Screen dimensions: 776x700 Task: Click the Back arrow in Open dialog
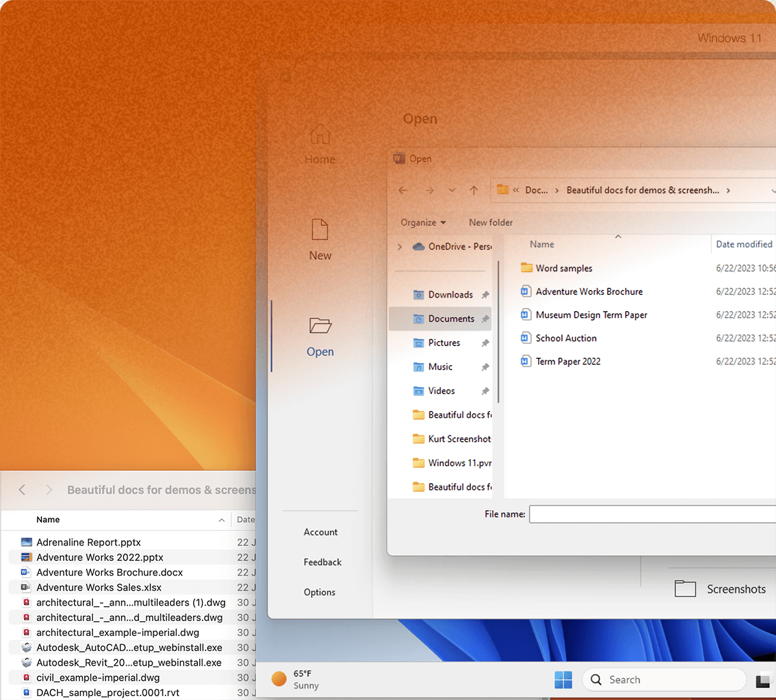[x=403, y=190]
